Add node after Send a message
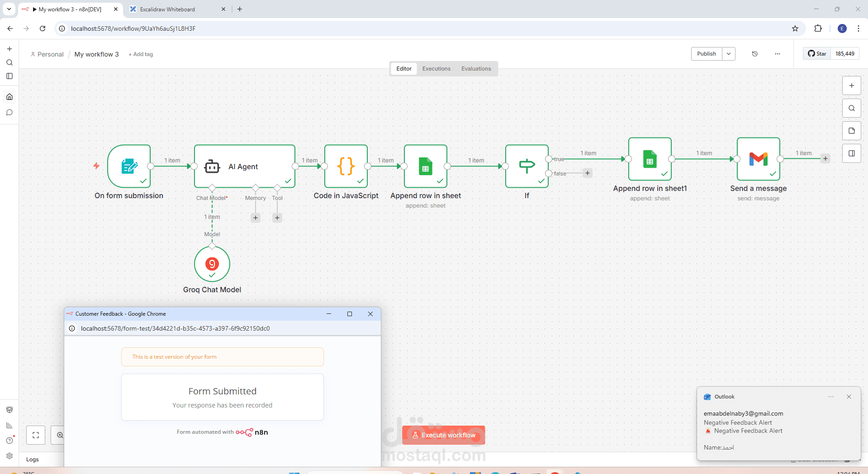The width and height of the screenshot is (868, 474). pyautogui.click(x=825, y=158)
